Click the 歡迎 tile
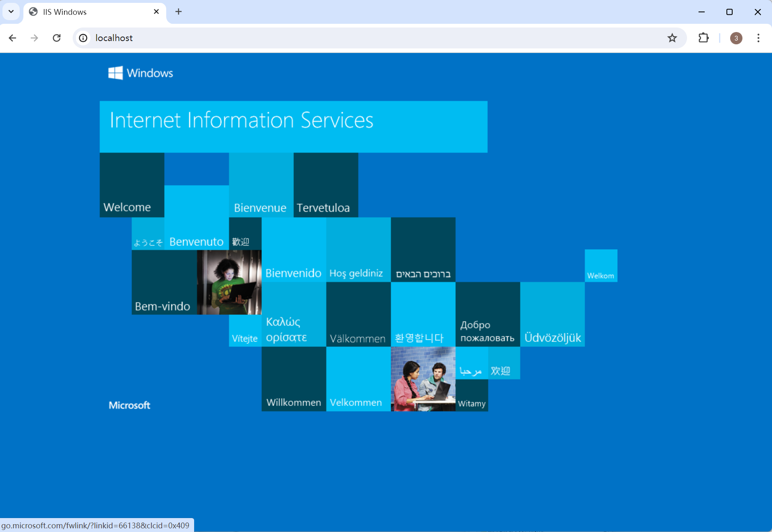 tap(245, 234)
